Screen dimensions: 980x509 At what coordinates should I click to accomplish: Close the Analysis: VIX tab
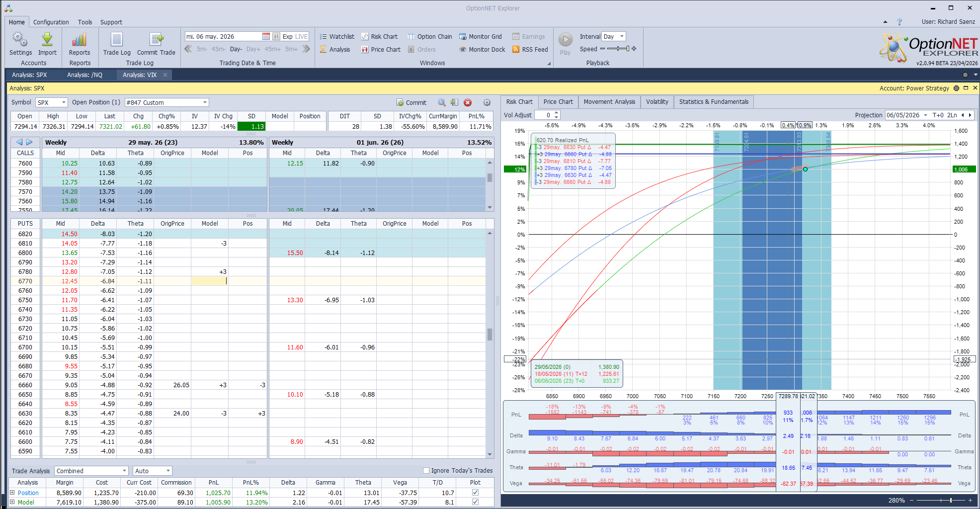pos(165,75)
